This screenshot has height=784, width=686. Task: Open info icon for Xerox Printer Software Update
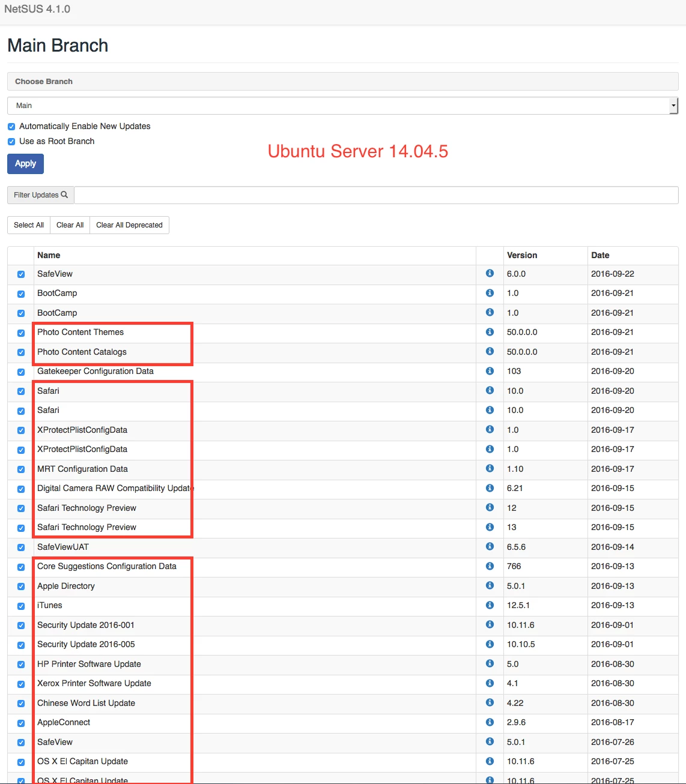coord(490,683)
